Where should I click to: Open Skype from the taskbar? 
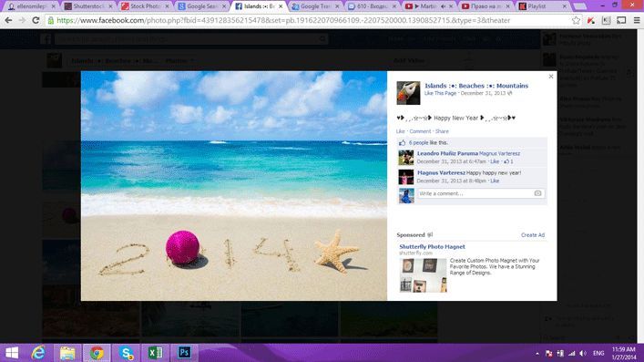click(126, 353)
